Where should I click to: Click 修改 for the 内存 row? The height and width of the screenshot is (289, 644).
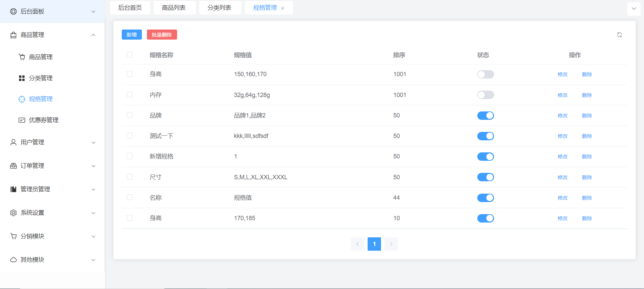point(563,95)
